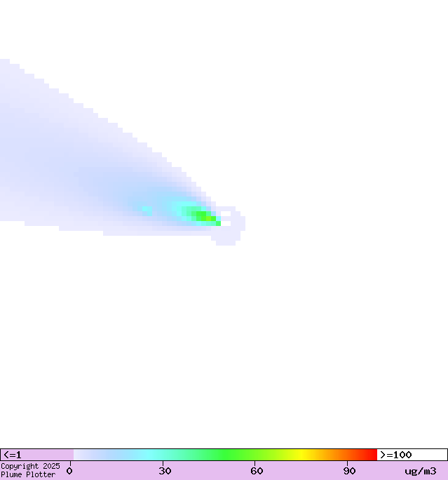
Task: Click the 'Copyright 2025' text
Action: click(x=30, y=466)
